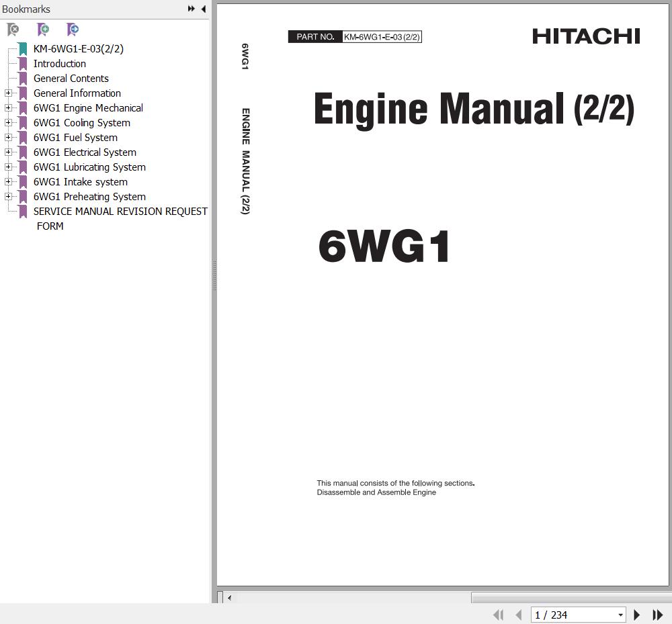The image size is (672, 624).
Task: Click the bookmark icon beside 6WG1 Intake system
Action: [23, 182]
